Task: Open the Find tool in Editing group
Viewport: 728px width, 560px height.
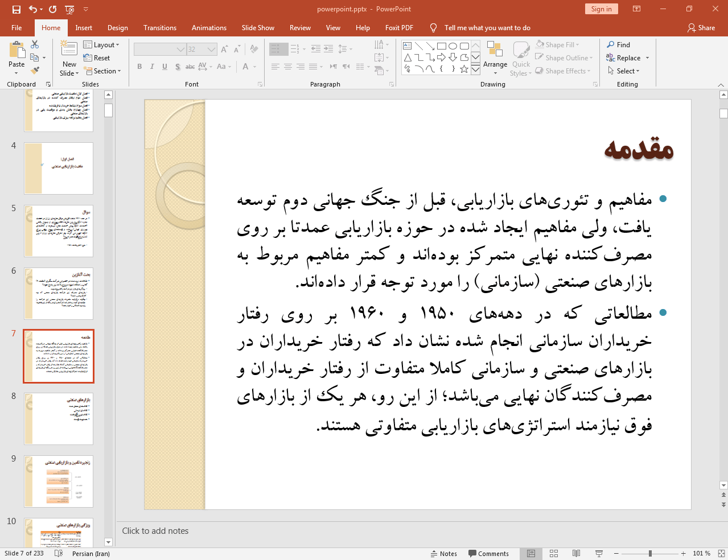Action: [619, 45]
